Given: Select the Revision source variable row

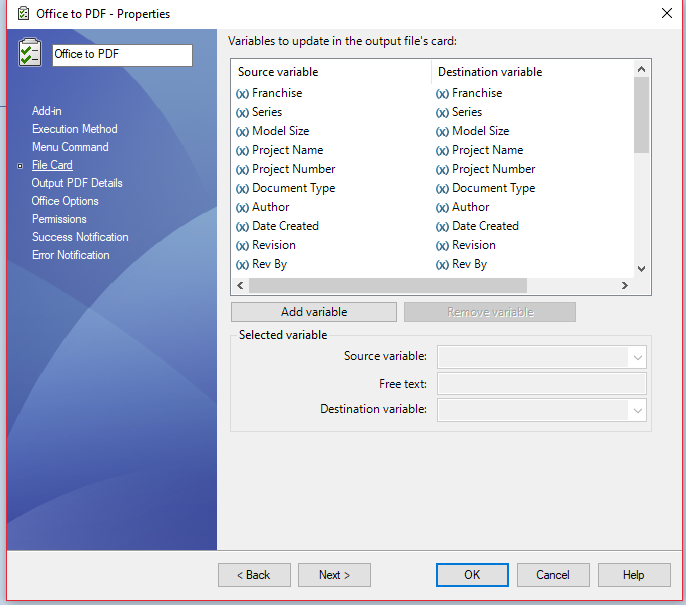Looking at the screenshot, I should 266,245.
